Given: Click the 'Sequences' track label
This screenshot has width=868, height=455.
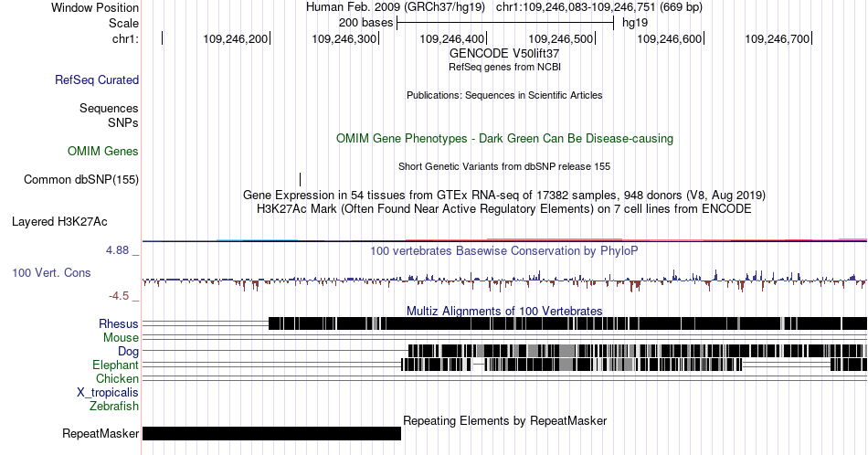Looking at the screenshot, I should 109,108.
